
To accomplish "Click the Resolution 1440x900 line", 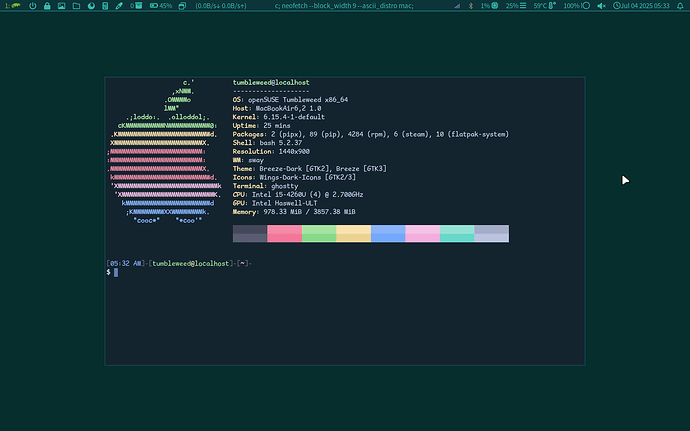I will 271,151.
